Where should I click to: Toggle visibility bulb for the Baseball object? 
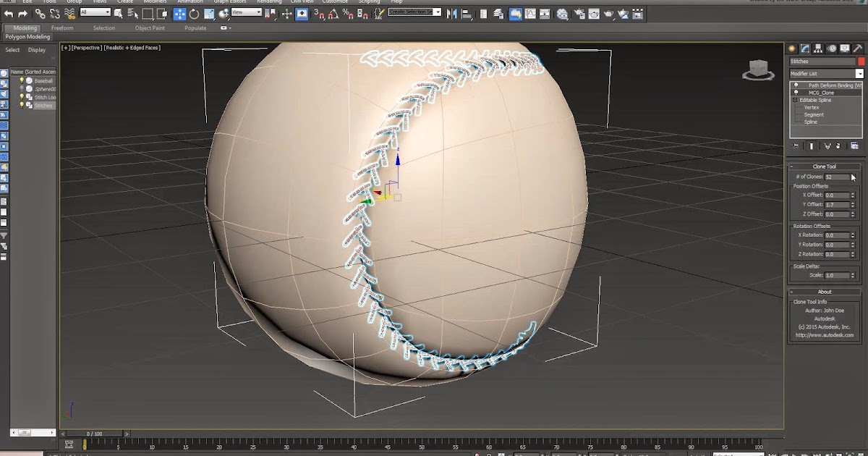22,80
